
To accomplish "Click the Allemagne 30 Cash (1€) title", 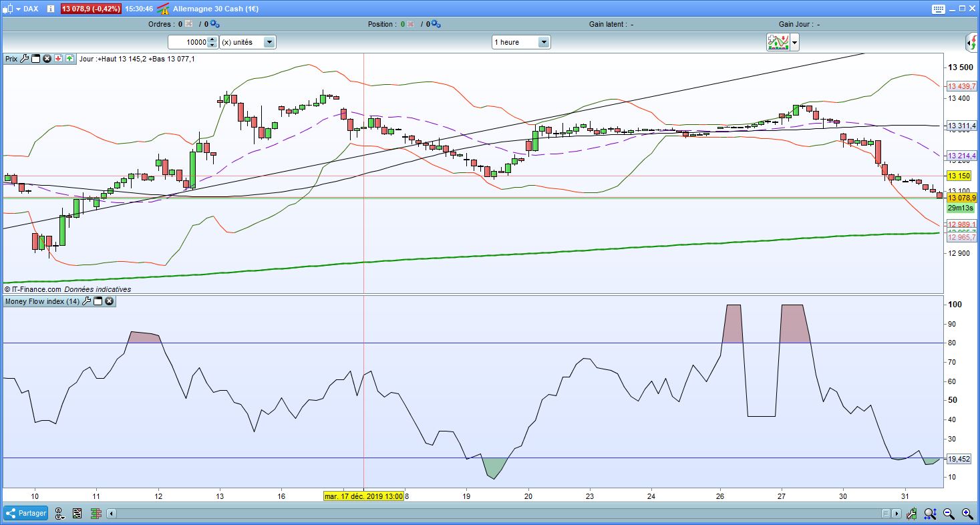I will pyautogui.click(x=216, y=9).
